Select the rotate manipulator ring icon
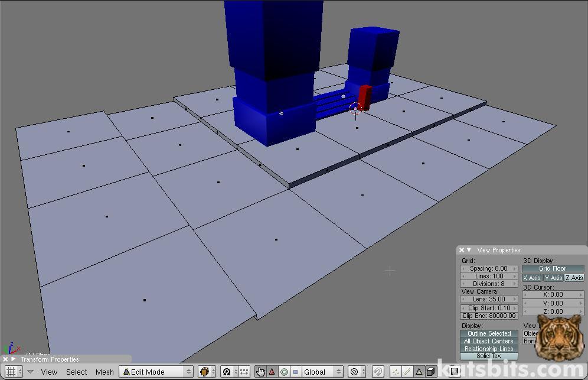Viewport: 588px width, 380px height. pos(284,372)
